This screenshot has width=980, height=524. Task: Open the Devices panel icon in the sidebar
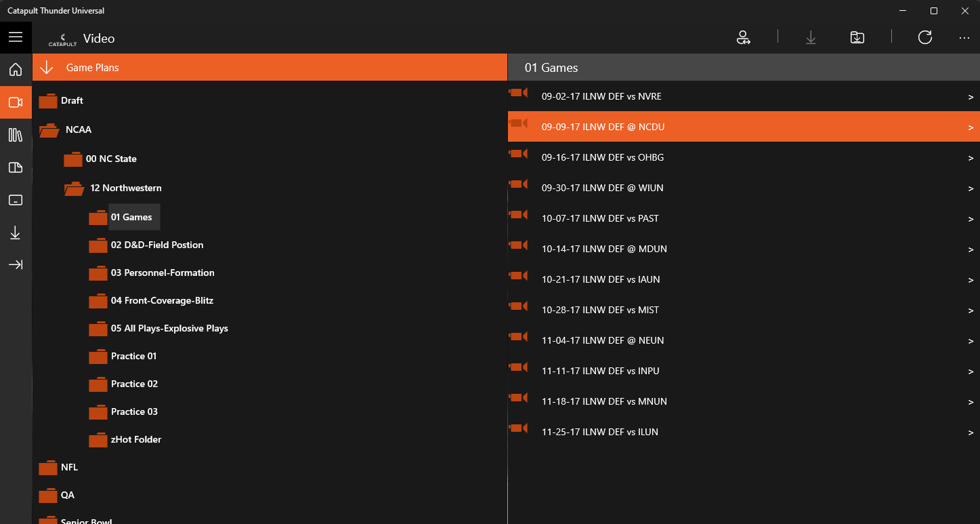coord(16,200)
